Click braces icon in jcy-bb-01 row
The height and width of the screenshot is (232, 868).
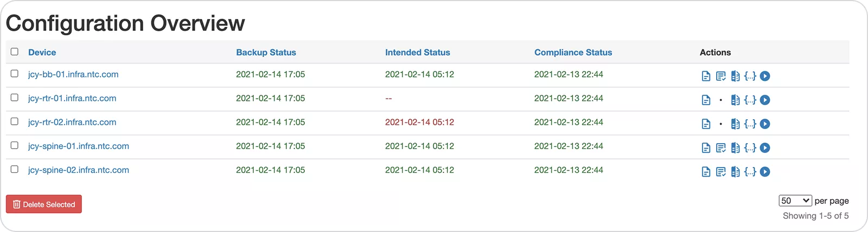(x=750, y=76)
